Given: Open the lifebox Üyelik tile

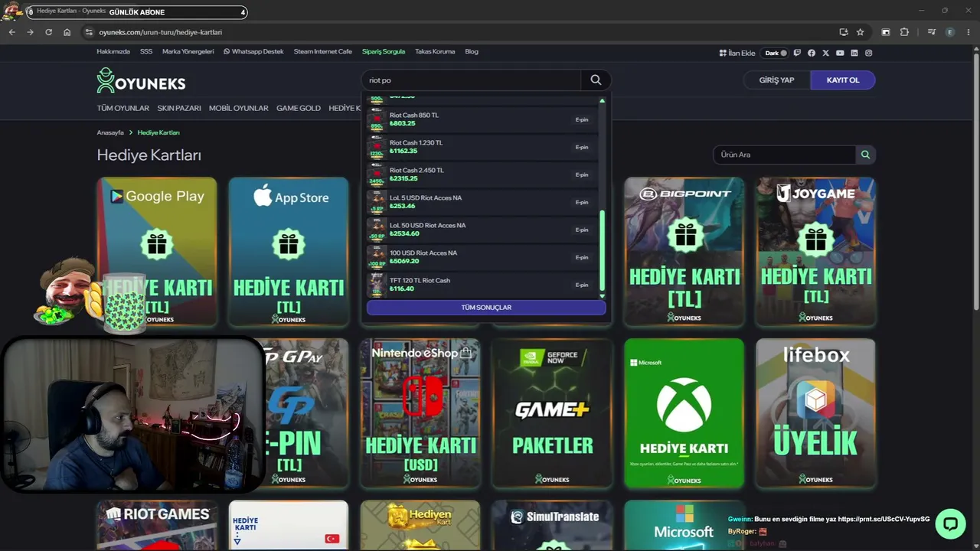Looking at the screenshot, I should (x=815, y=413).
